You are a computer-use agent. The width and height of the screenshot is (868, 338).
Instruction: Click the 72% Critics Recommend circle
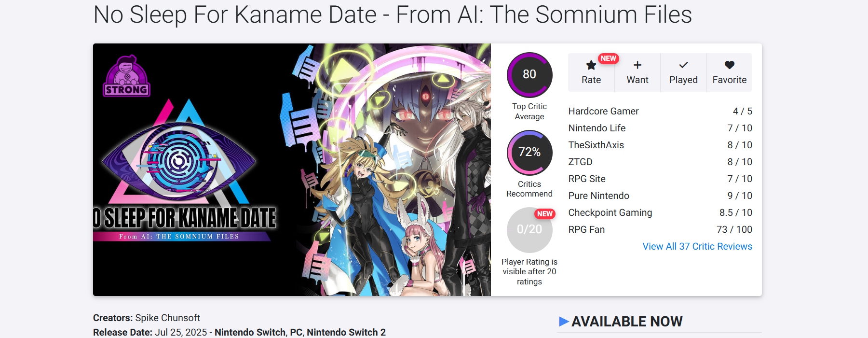529,153
